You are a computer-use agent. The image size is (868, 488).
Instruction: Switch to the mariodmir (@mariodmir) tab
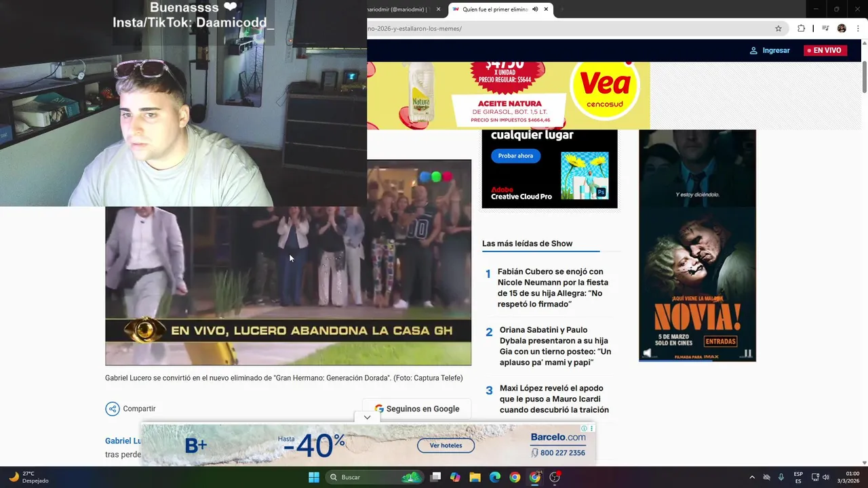tap(400, 9)
